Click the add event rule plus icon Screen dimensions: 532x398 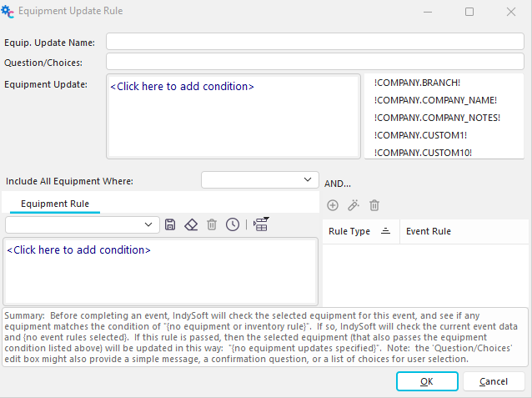[333, 204]
